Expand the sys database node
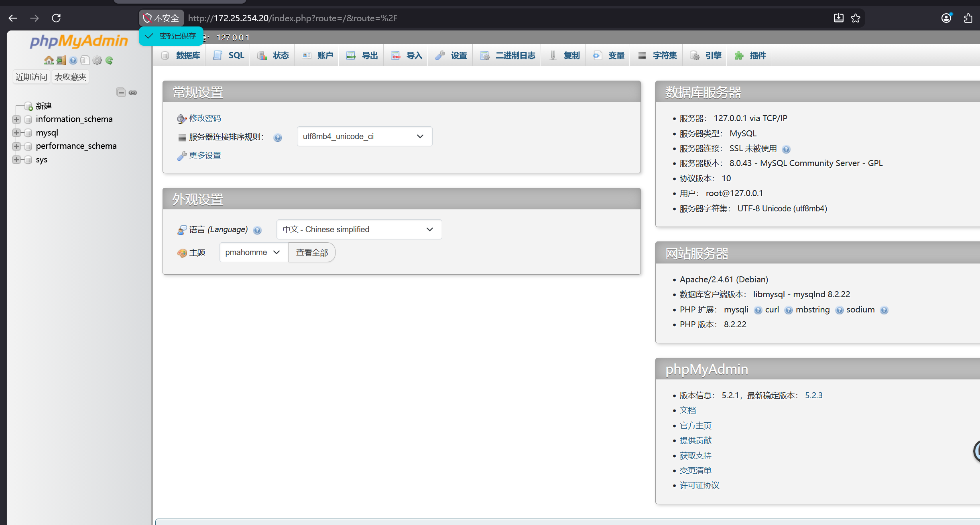Viewport: 980px width, 525px height. 16,160
